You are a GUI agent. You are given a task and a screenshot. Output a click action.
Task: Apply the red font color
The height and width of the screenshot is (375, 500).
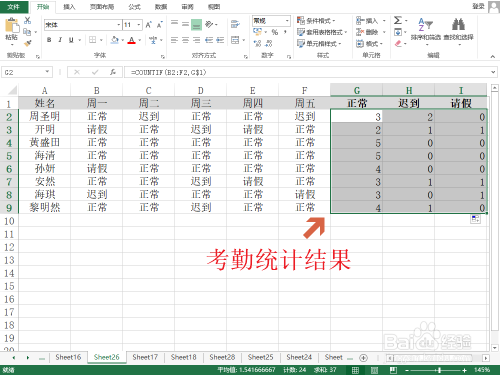tap(132, 40)
